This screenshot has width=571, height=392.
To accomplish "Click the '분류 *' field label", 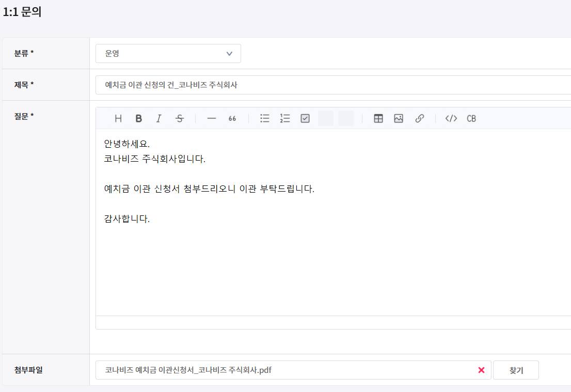I will point(24,53).
